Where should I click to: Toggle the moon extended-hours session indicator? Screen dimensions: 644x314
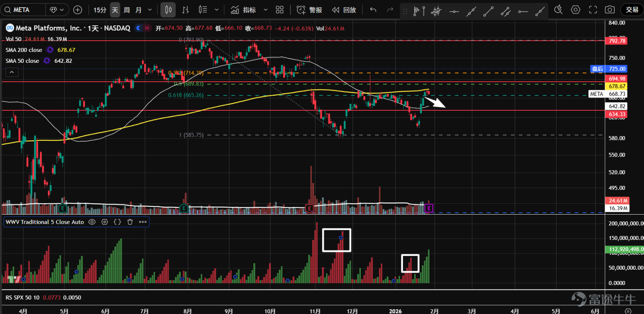click(x=138, y=28)
